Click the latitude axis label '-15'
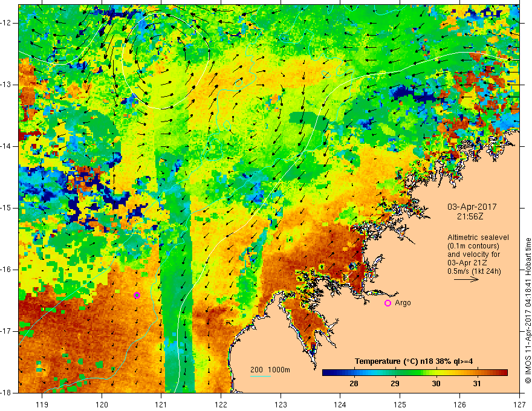 point(7,208)
